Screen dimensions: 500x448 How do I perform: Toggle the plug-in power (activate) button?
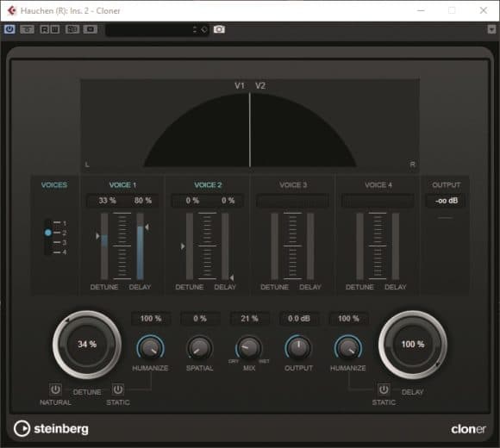pyautogui.click(x=9, y=29)
